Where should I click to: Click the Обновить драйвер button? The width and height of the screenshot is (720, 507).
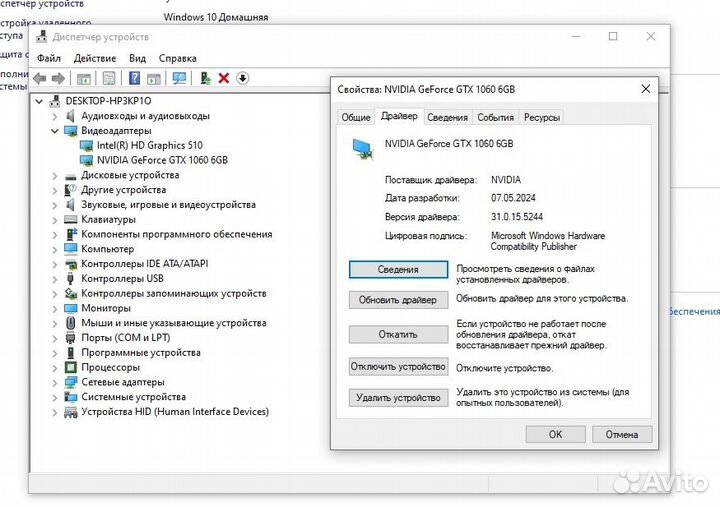398,300
